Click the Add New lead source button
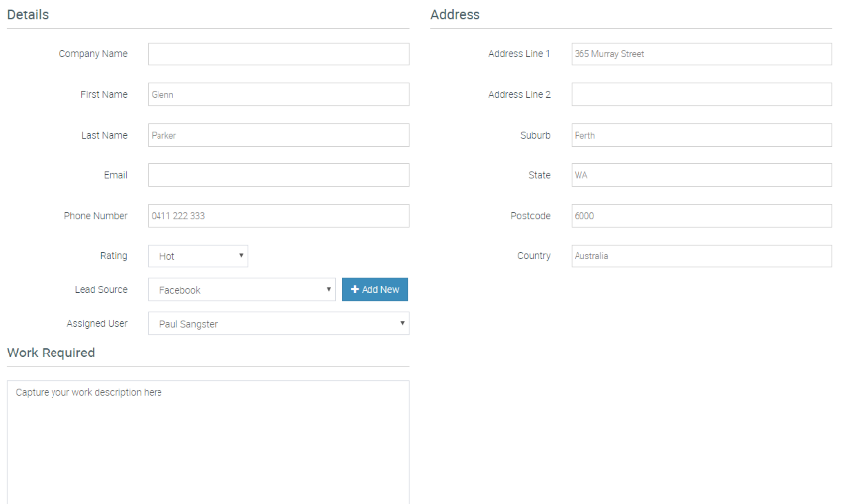Screen dimensions: 842x504 click(x=374, y=289)
